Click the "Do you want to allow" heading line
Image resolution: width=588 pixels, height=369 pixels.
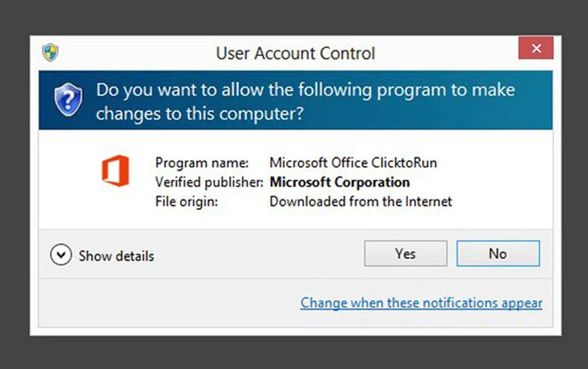pos(305,91)
